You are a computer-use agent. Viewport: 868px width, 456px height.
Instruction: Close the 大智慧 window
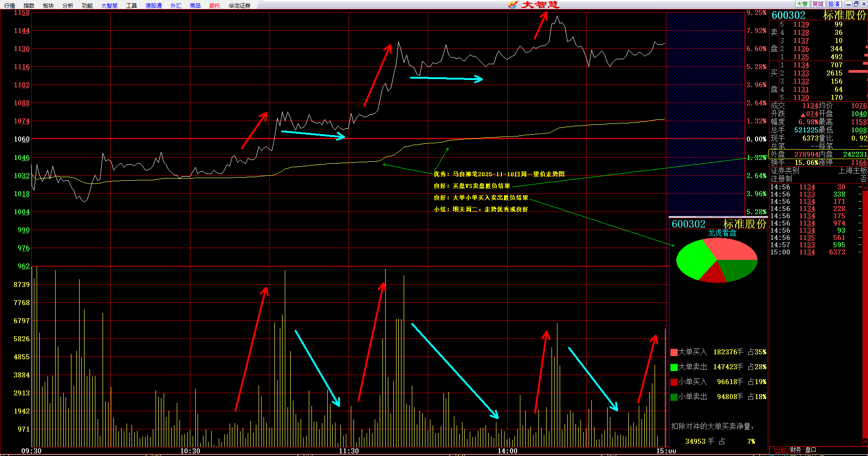(863, 4)
